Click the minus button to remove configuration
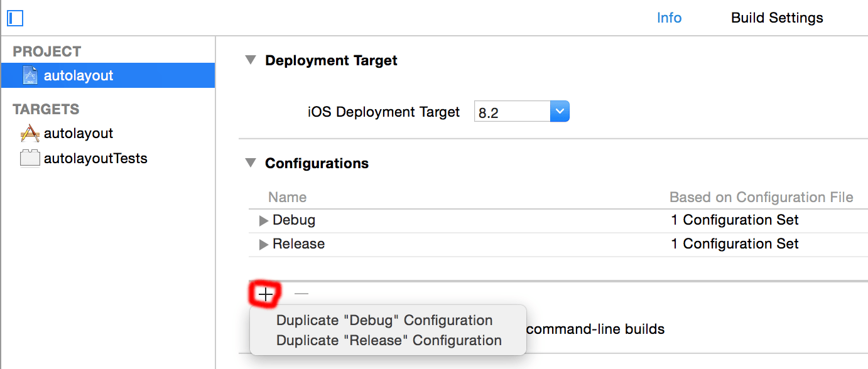The width and height of the screenshot is (868, 369). click(301, 294)
